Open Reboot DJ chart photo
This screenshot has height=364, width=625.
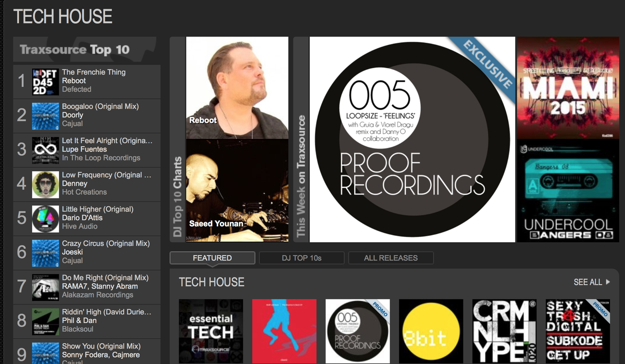237,88
